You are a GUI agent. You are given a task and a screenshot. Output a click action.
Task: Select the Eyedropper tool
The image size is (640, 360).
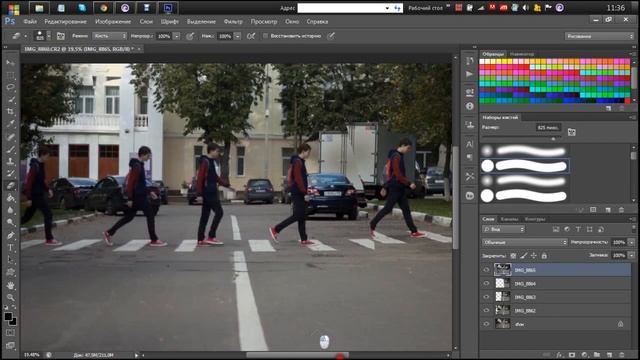pyautogui.click(x=10, y=124)
